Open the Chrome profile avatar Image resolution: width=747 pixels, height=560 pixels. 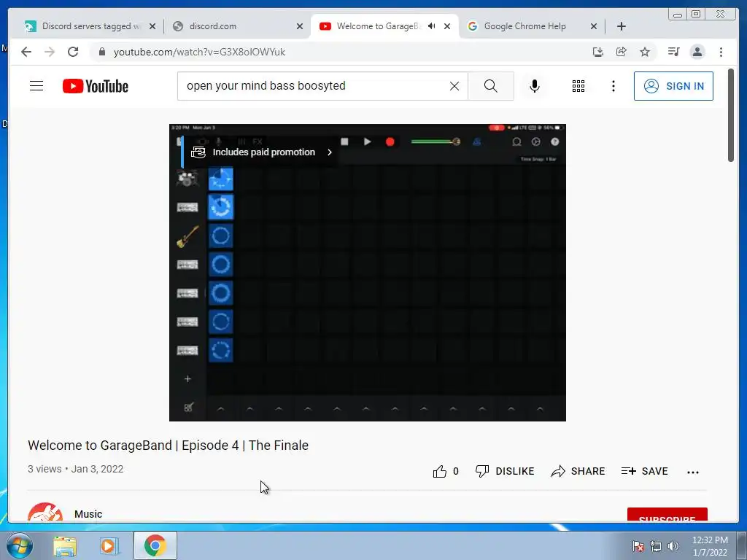697,52
